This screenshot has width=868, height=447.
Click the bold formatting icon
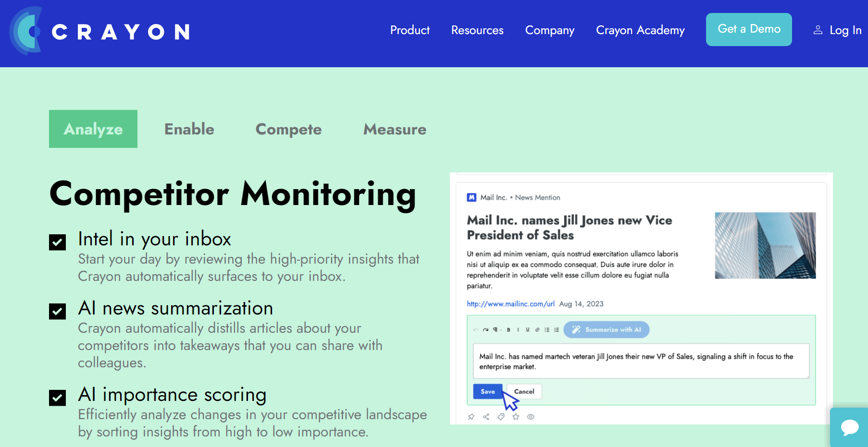click(508, 330)
